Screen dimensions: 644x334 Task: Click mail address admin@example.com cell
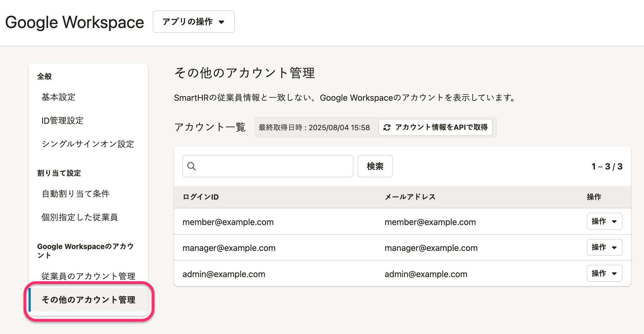coord(426,274)
